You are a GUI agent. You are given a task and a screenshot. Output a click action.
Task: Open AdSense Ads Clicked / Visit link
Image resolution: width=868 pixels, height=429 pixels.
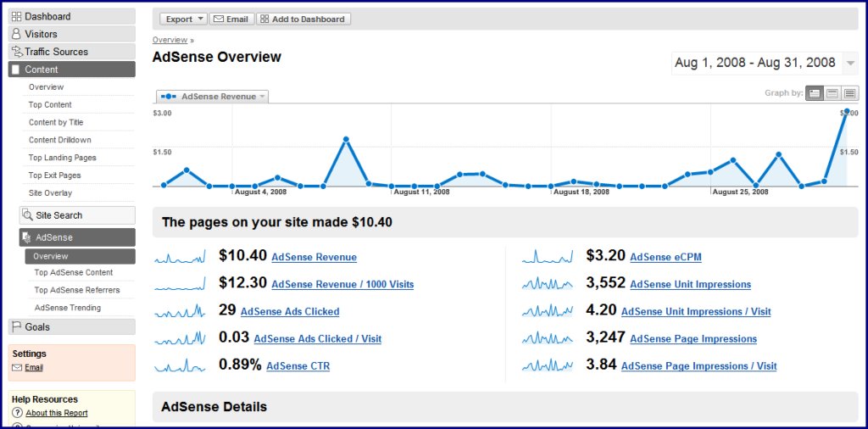(x=318, y=339)
